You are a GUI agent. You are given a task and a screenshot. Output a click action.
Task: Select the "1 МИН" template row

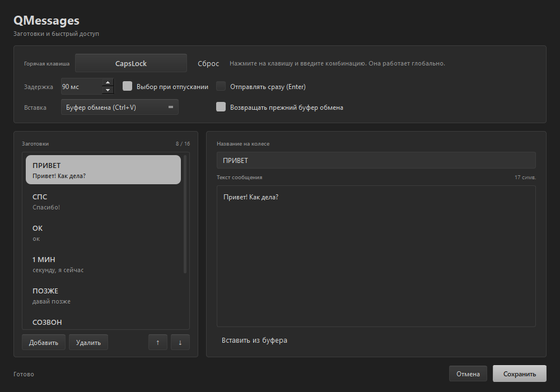[x=103, y=264]
